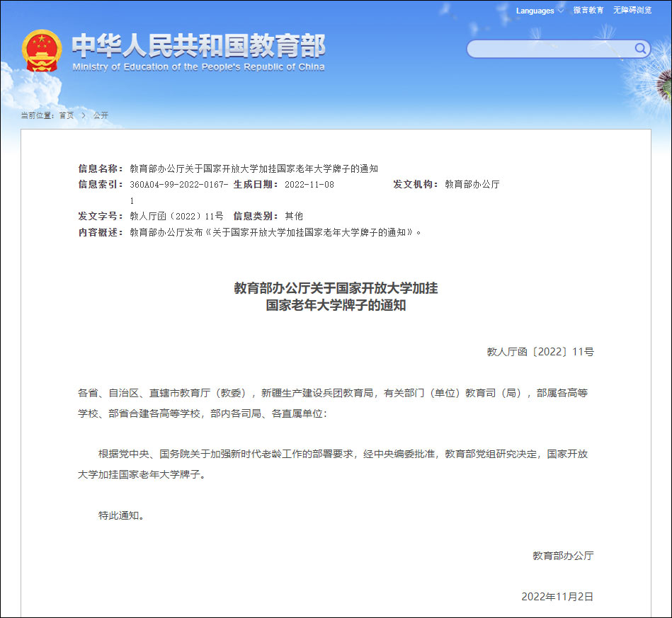
Task: Open the 无障碍浏览 link
Action: pyautogui.click(x=632, y=11)
